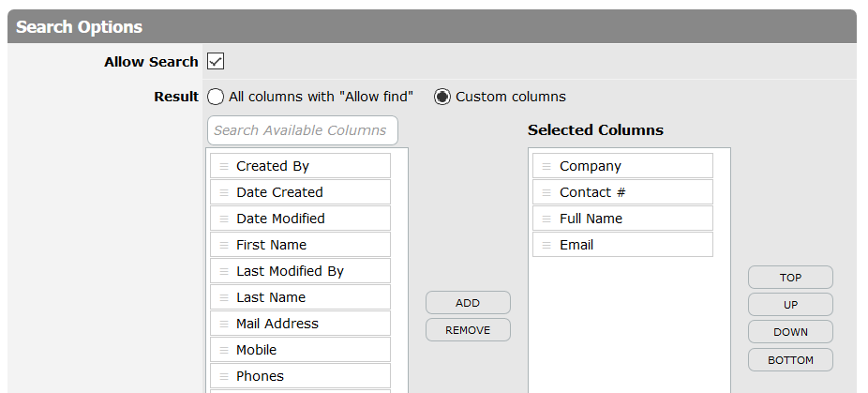Select Phones in available columns
868x393 pixels.
pyautogui.click(x=300, y=376)
